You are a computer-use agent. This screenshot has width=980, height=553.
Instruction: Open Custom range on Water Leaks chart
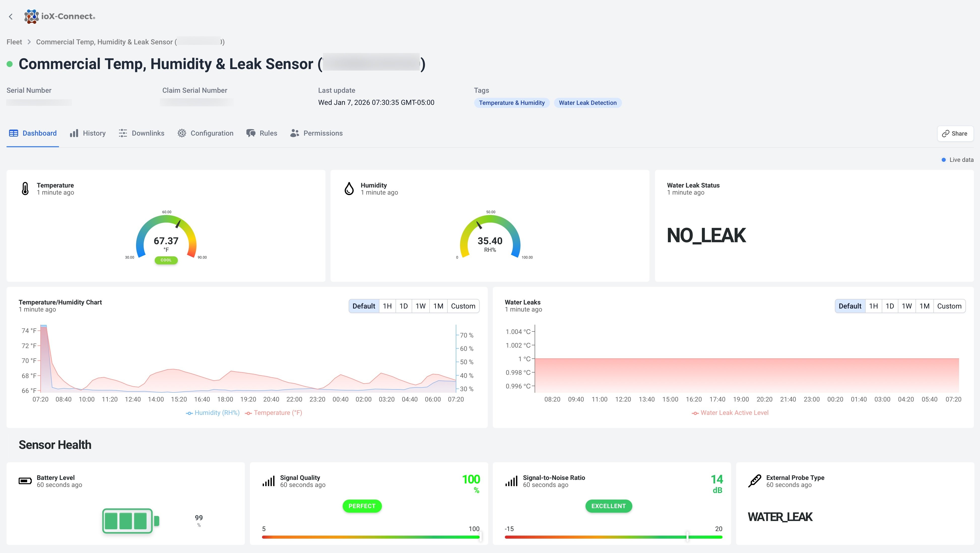(x=949, y=306)
